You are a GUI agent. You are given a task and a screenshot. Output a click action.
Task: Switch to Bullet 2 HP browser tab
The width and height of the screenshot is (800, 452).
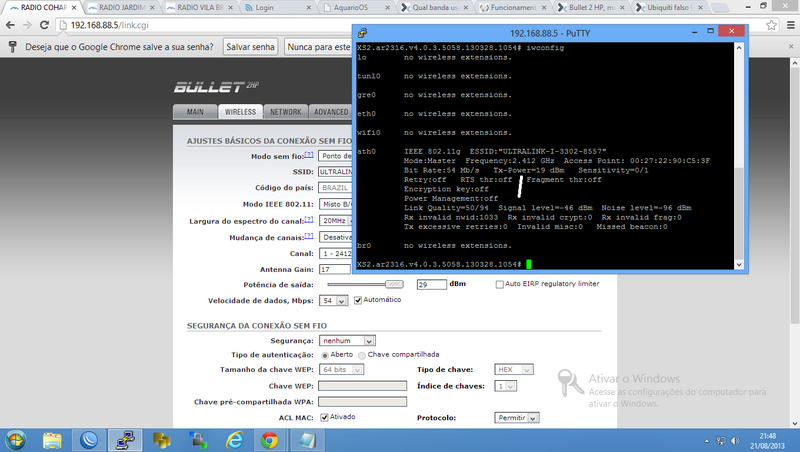[x=591, y=8]
